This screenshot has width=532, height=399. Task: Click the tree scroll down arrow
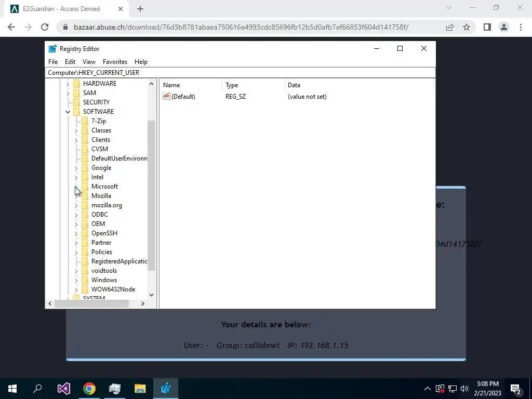(x=151, y=295)
